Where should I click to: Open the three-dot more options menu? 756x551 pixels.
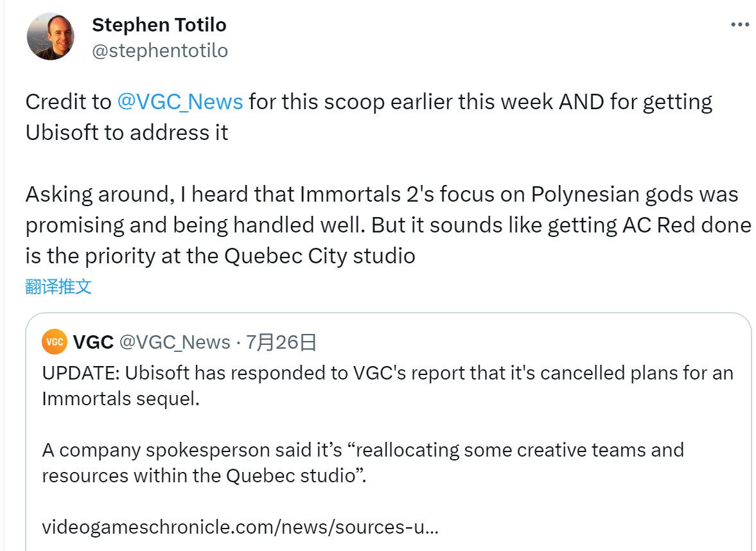tap(739, 24)
